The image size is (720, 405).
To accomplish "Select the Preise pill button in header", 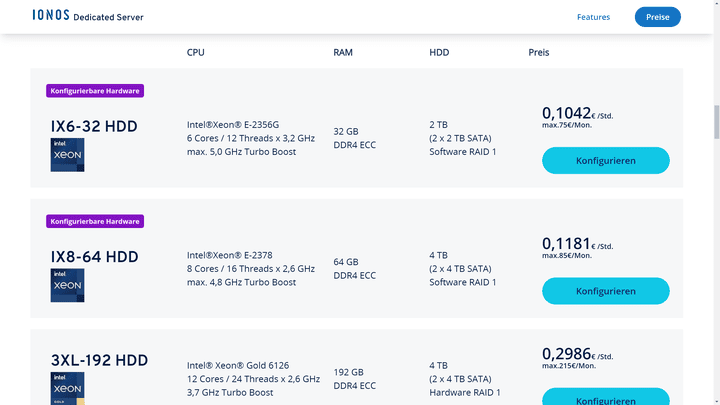I will pyautogui.click(x=658, y=17).
